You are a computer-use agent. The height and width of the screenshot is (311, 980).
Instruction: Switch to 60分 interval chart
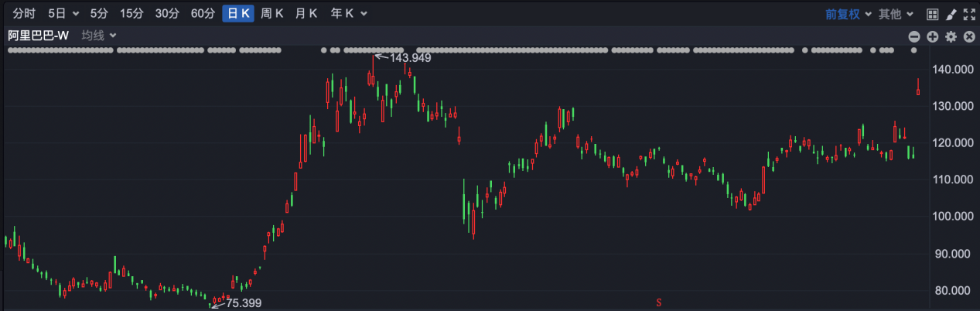[x=202, y=14]
